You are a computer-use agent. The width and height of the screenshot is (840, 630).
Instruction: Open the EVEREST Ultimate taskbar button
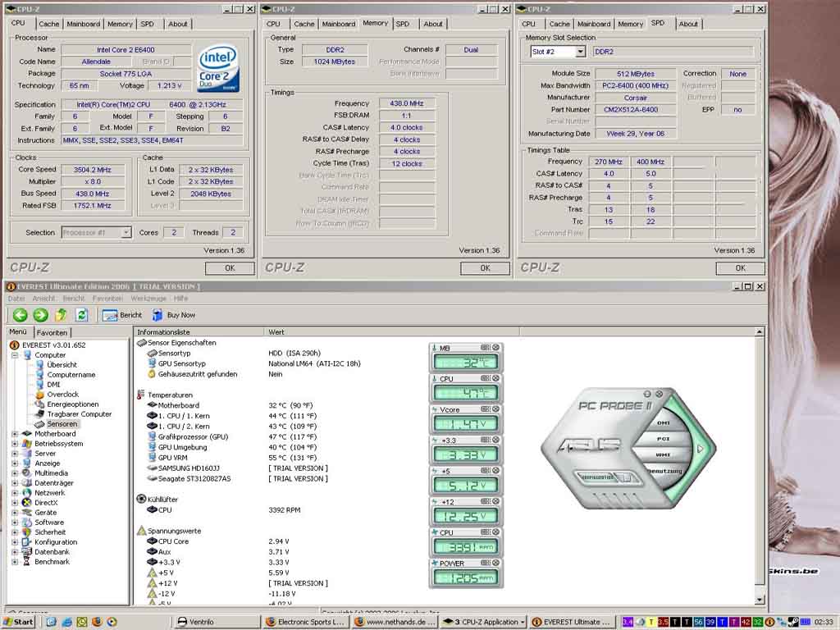(x=572, y=622)
